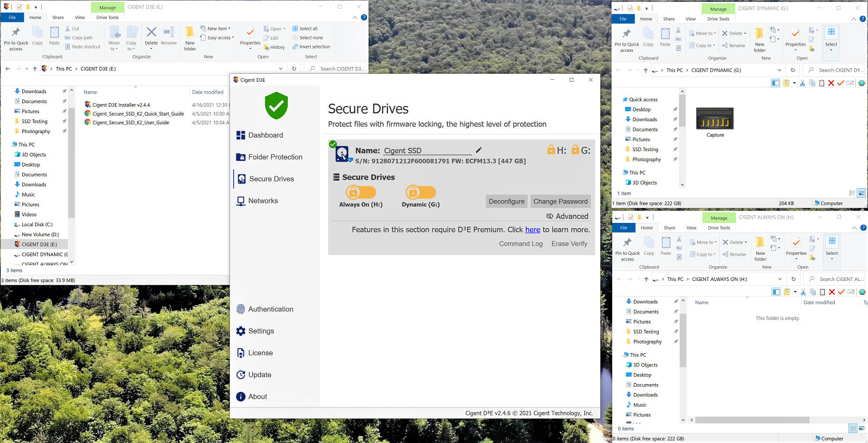The image size is (868, 443).
Task: Click the Update icon in sidebar
Action: tap(241, 375)
